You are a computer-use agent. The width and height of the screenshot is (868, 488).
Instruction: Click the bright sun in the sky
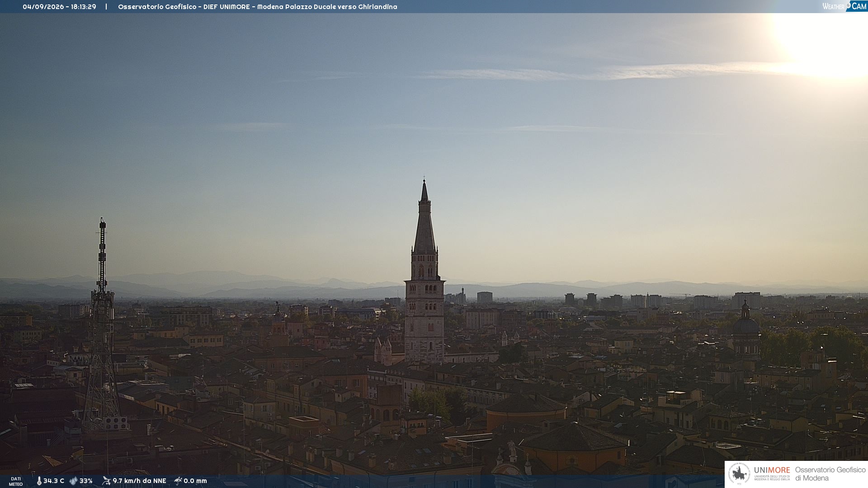(827, 41)
